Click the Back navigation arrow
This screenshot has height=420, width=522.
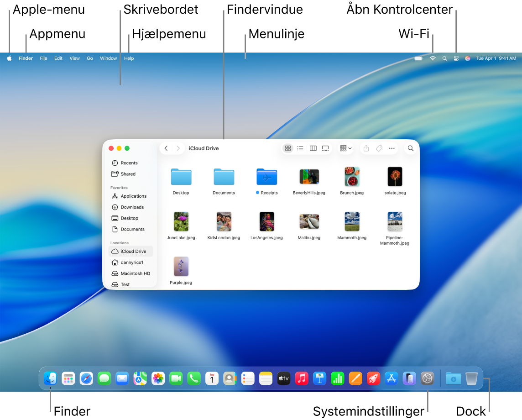pyautogui.click(x=166, y=148)
